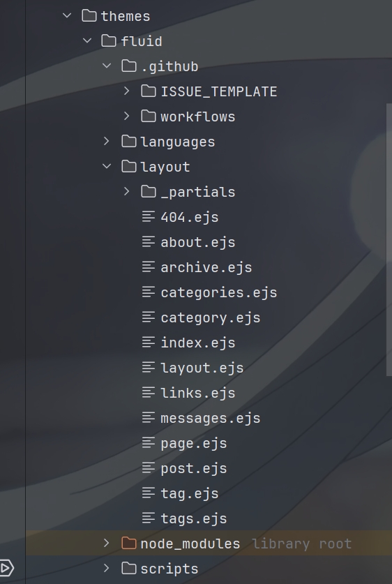Click the Run tool window icon at bottom-left
This screenshot has height=584, width=392.
pos(7,569)
